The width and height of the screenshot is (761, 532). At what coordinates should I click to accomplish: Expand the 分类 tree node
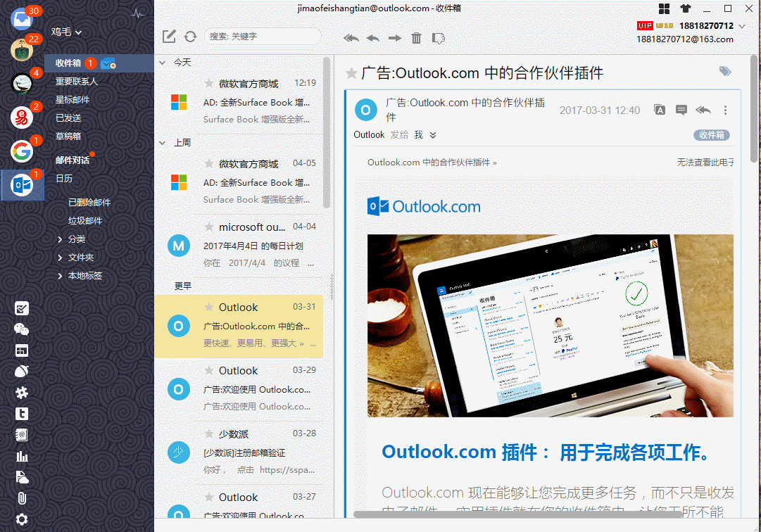click(60, 239)
